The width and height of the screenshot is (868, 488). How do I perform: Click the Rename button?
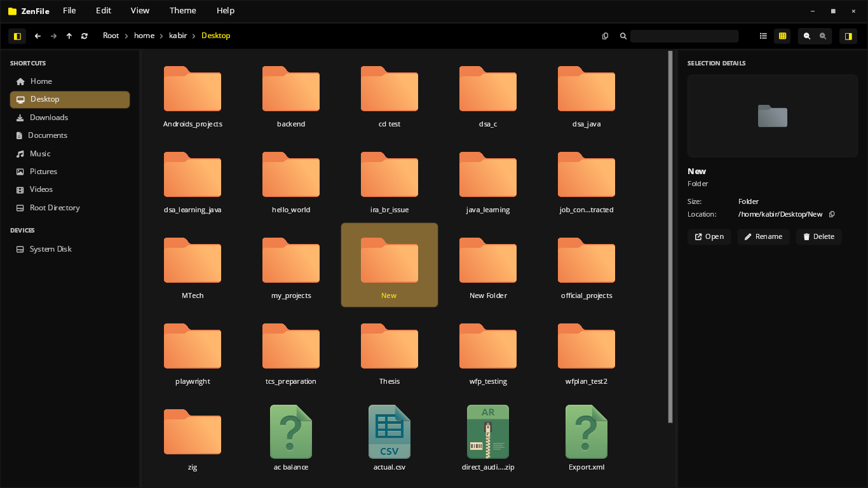763,237
